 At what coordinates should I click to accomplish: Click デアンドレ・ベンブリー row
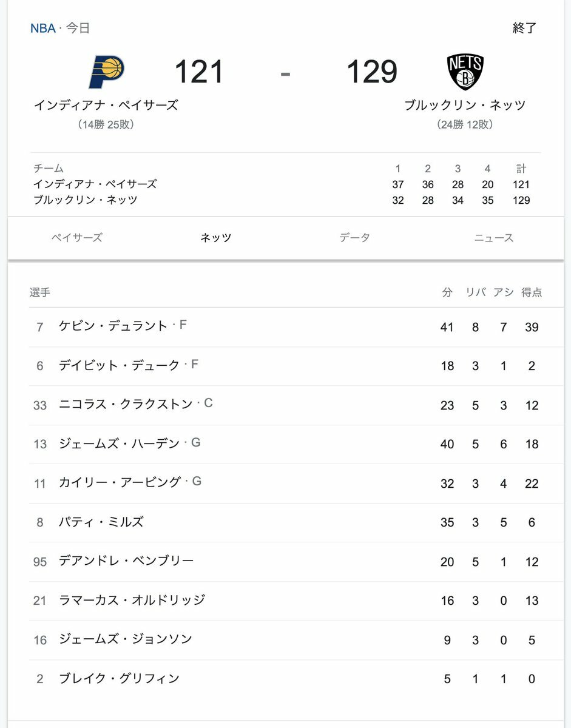click(x=296, y=562)
